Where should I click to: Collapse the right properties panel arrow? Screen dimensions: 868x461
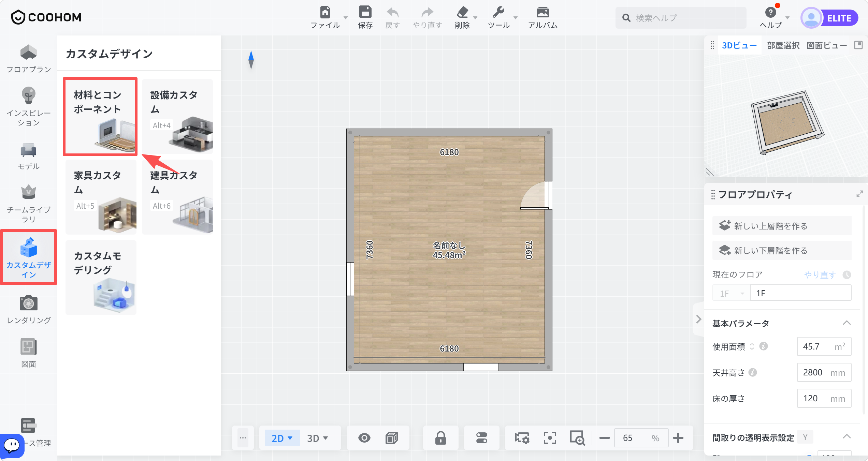coord(699,319)
